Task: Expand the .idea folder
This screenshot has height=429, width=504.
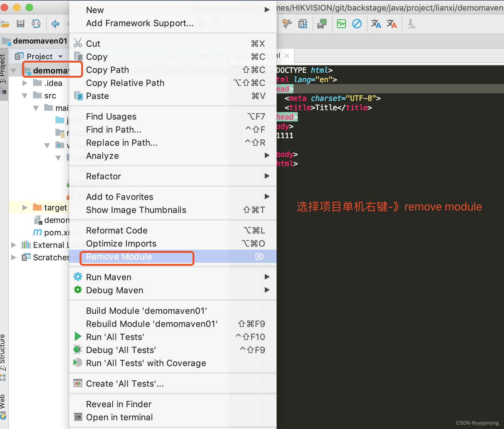Action: pos(25,83)
